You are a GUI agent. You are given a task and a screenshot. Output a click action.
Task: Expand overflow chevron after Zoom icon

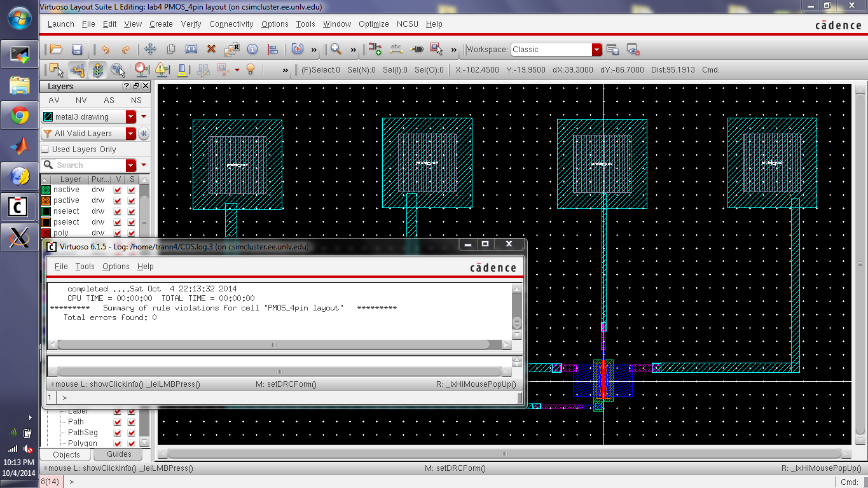[x=353, y=50]
